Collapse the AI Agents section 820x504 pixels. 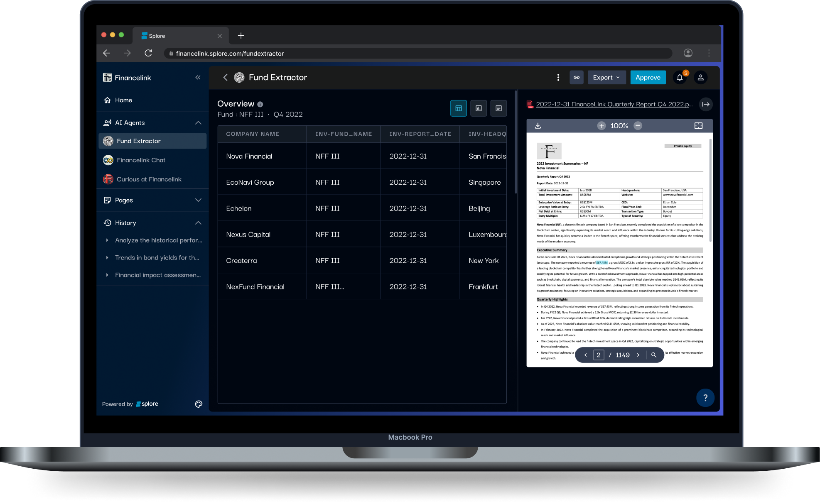(x=198, y=123)
